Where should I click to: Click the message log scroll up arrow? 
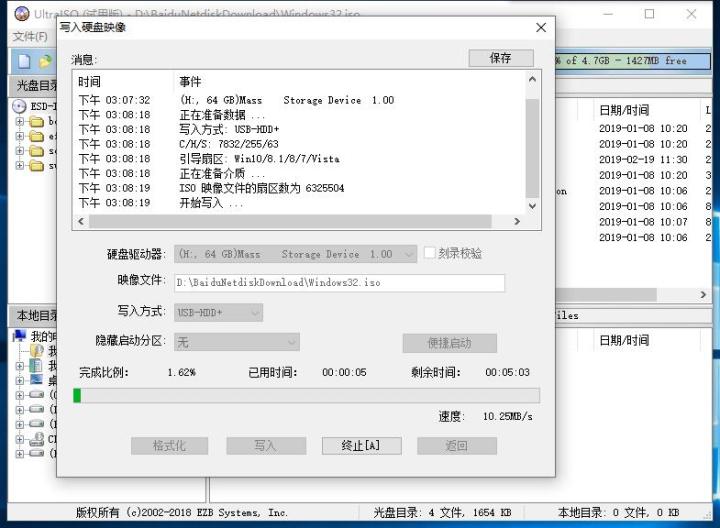(532, 79)
